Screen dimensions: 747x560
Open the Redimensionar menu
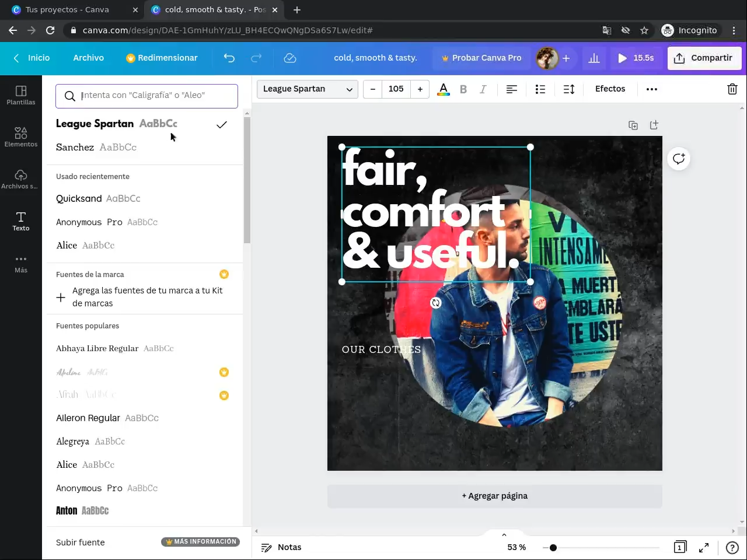point(162,58)
